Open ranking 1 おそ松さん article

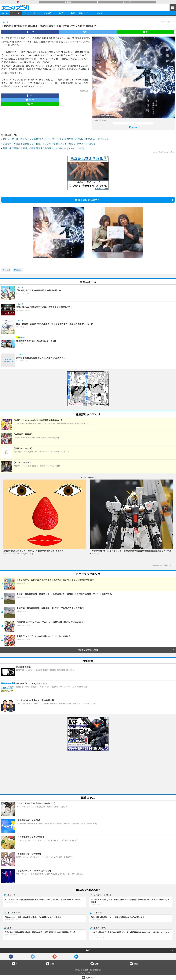coord(55,580)
